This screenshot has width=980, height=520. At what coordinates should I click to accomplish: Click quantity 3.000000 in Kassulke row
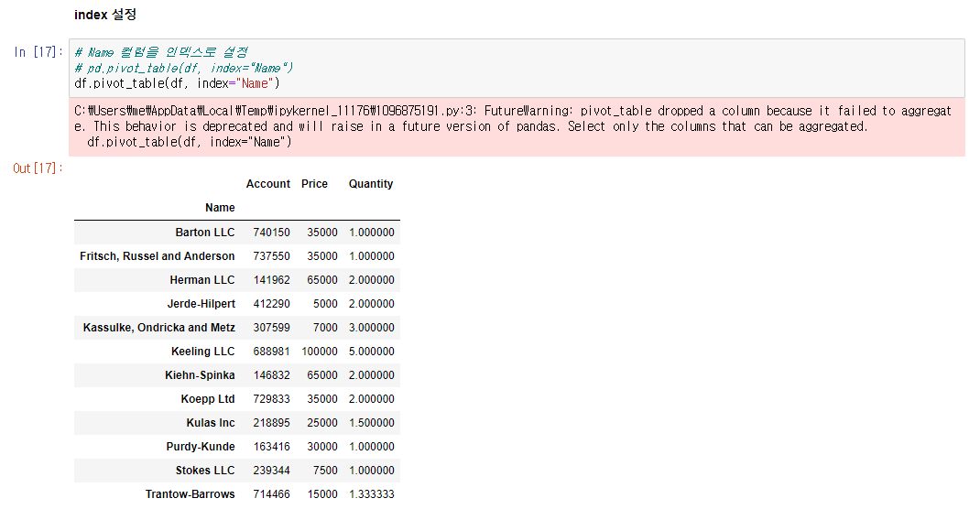click(x=371, y=327)
